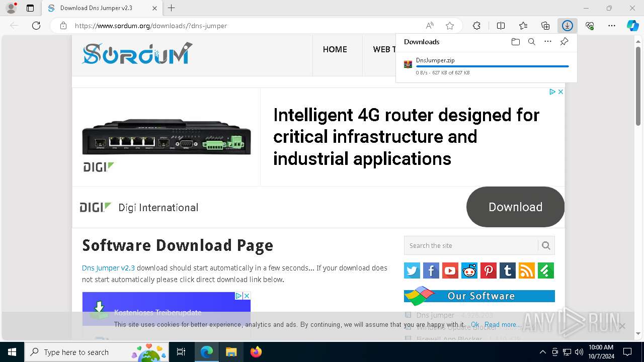Open a new browser tab
The image size is (644, 362).
pyautogui.click(x=172, y=8)
